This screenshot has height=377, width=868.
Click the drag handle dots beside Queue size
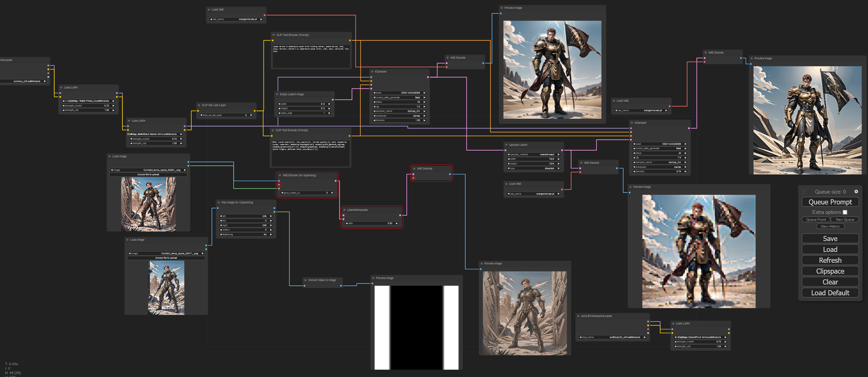coord(803,192)
